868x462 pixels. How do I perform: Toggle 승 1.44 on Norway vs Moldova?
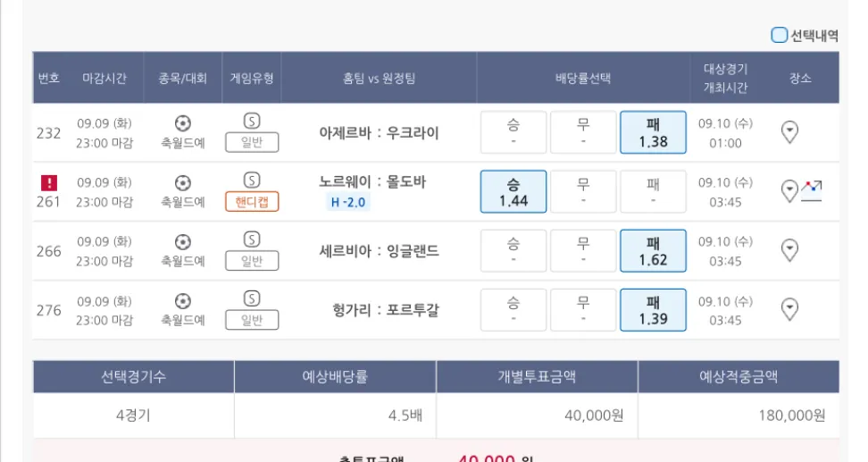[513, 191]
